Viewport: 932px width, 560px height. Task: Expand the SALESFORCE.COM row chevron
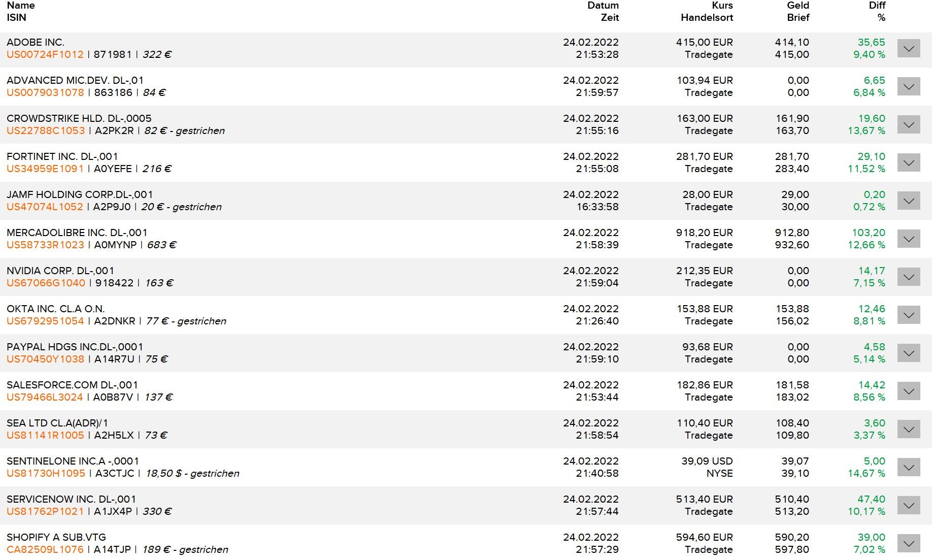click(908, 391)
